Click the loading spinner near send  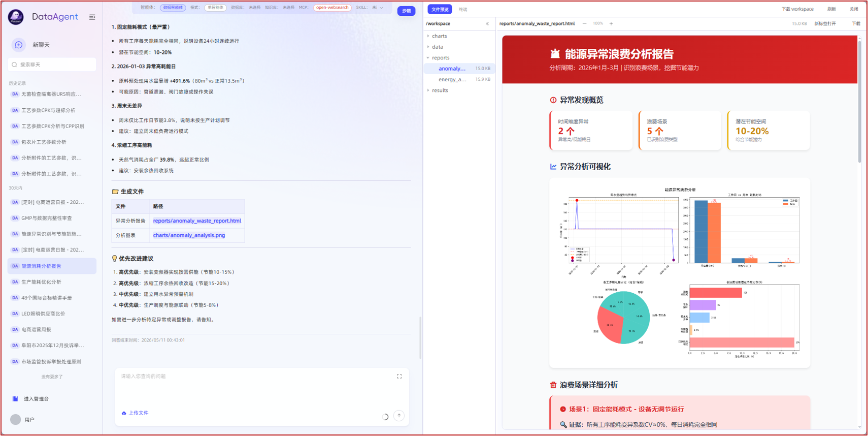(385, 417)
